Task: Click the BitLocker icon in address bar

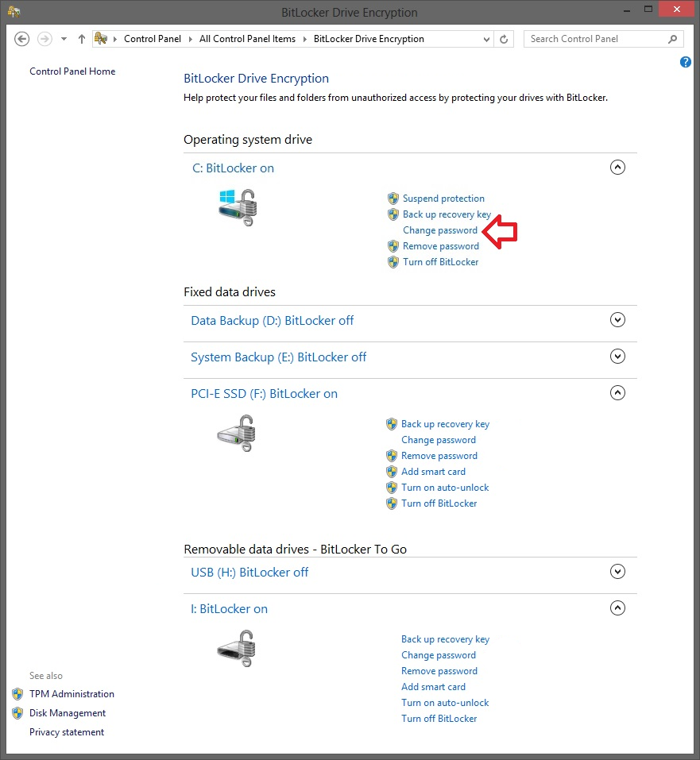Action: coord(100,38)
